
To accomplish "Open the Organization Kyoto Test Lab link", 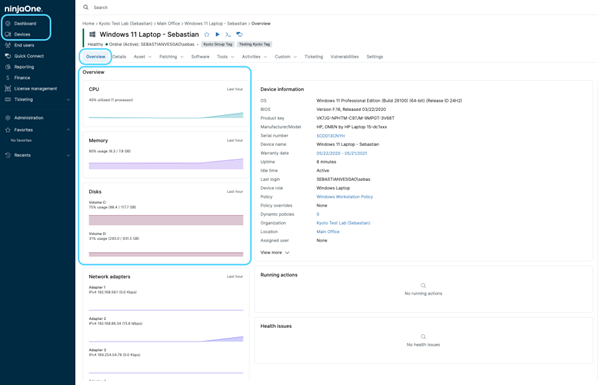I will tap(343, 223).
